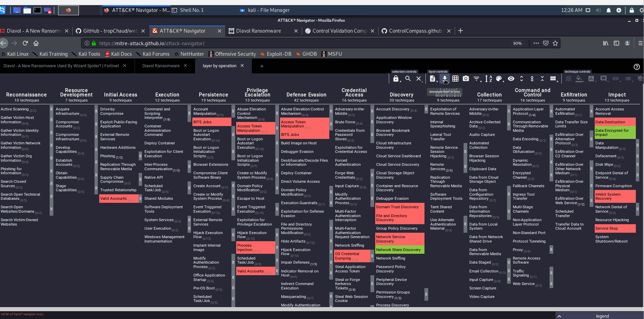Export layer to Excel grid icon

pos(455,79)
